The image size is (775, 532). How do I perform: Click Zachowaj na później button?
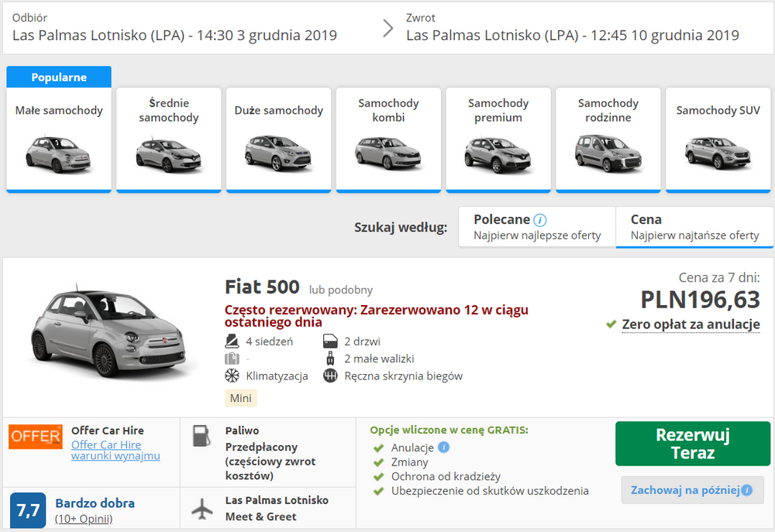point(692,490)
